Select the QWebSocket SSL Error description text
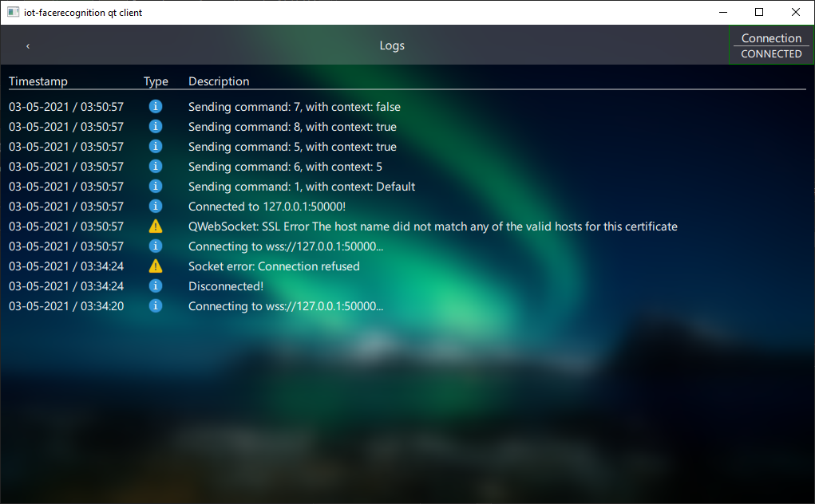The width and height of the screenshot is (815, 504). (x=433, y=226)
